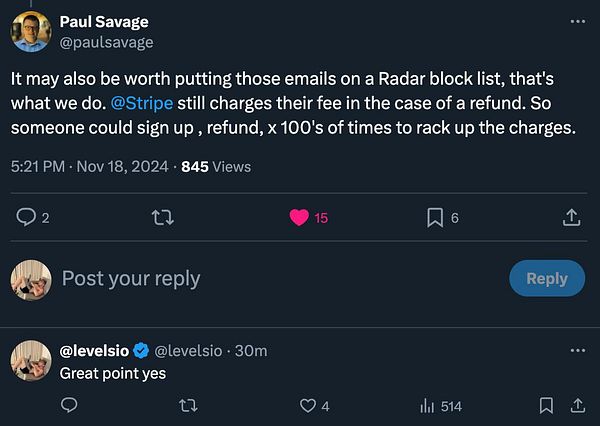This screenshot has height=426, width=600.
Task: Like levelsio's Great point reply
Action: [x=307, y=405]
